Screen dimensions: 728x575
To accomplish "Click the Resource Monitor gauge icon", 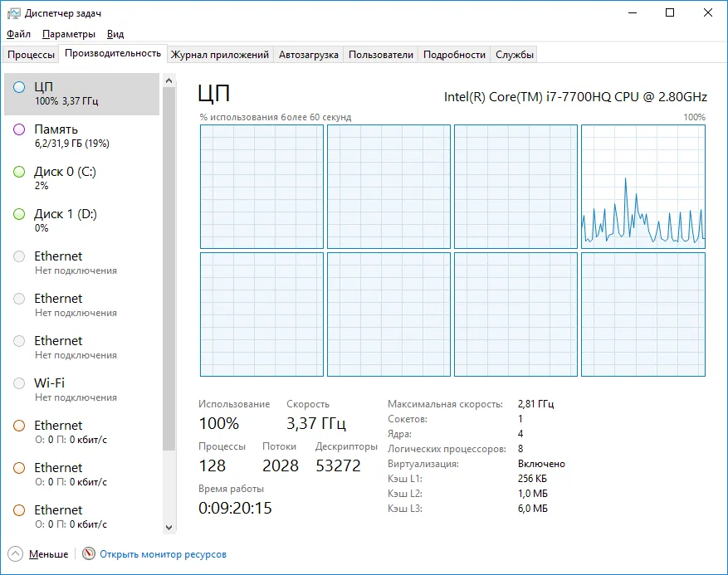I will click(x=89, y=553).
